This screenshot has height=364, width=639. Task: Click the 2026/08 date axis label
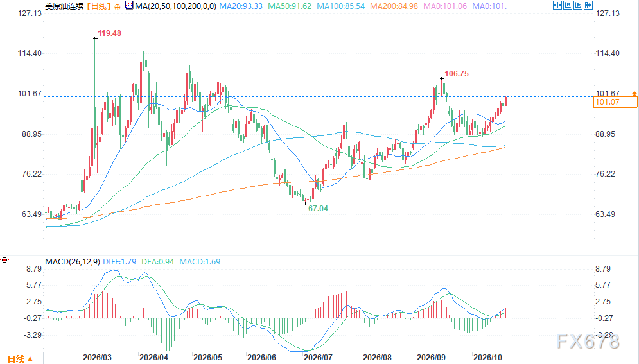[x=377, y=358]
